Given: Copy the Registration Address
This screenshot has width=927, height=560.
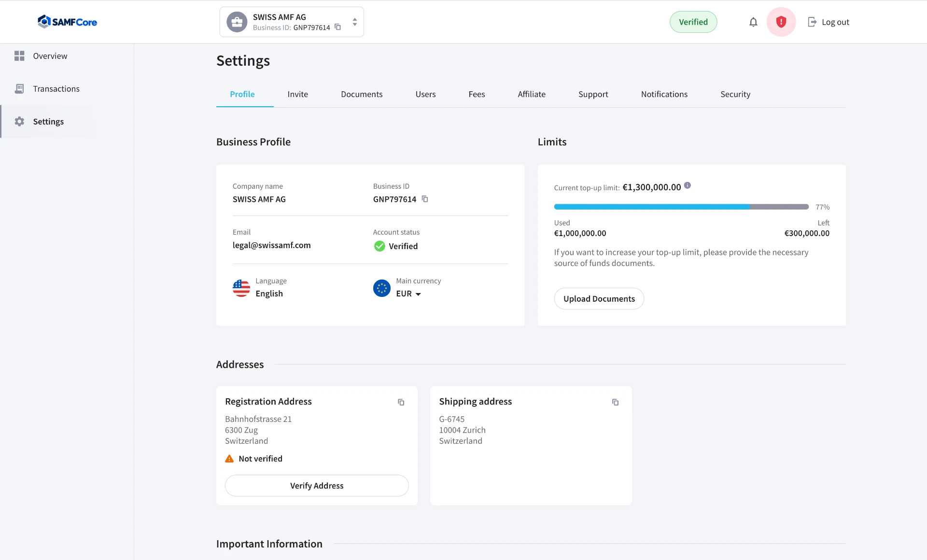Looking at the screenshot, I should [401, 402].
